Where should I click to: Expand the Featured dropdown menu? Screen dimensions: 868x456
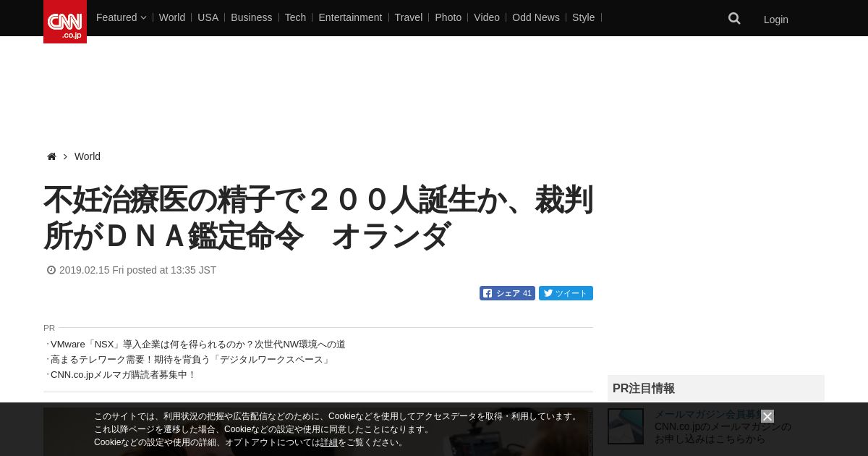coord(121,17)
